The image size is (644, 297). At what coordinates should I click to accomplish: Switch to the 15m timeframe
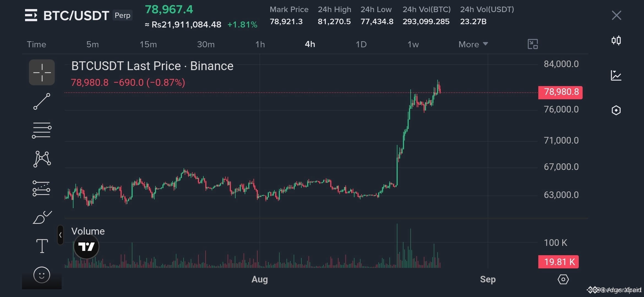(x=148, y=44)
